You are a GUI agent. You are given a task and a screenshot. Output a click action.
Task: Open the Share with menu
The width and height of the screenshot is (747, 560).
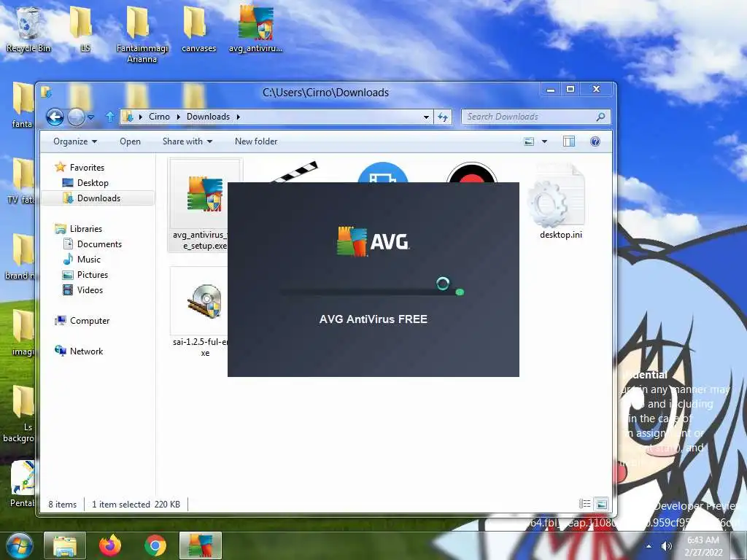tap(187, 141)
